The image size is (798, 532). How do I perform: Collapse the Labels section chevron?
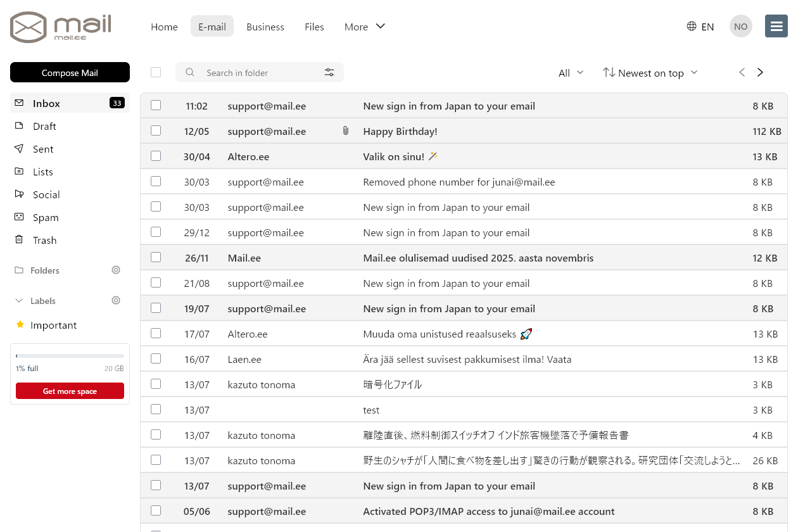coord(19,301)
